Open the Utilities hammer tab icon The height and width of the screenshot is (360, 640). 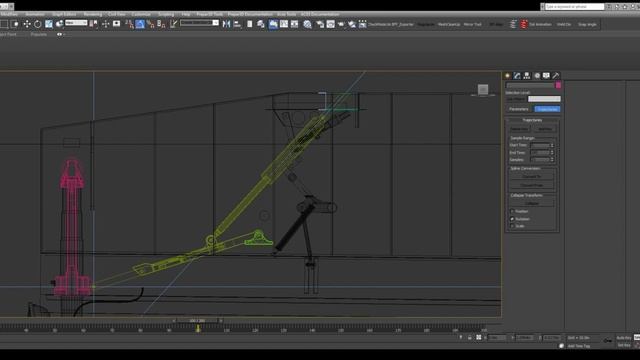tap(556, 76)
